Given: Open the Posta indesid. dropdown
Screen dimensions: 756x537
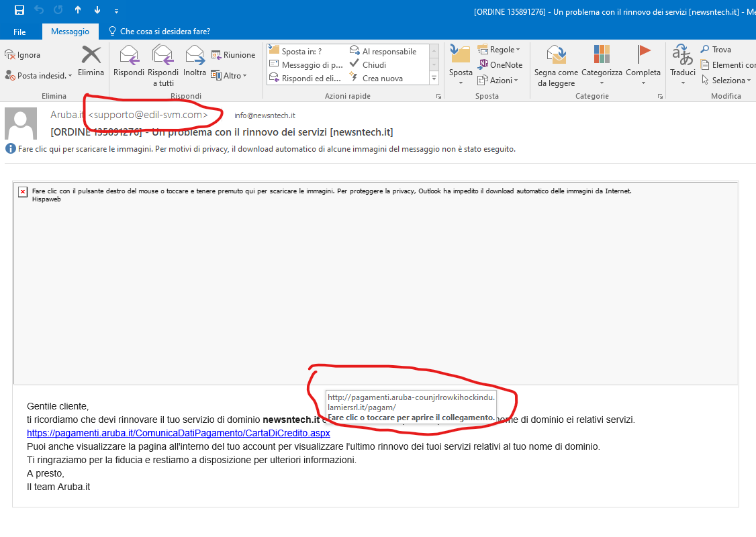Looking at the screenshot, I should click(38, 75).
